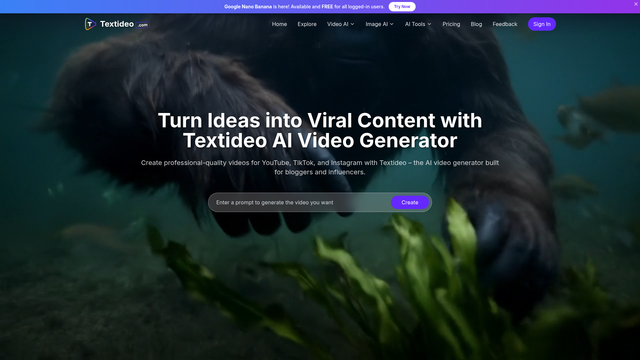
Task: Go to Explore page
Action: [x=307, y=24]
